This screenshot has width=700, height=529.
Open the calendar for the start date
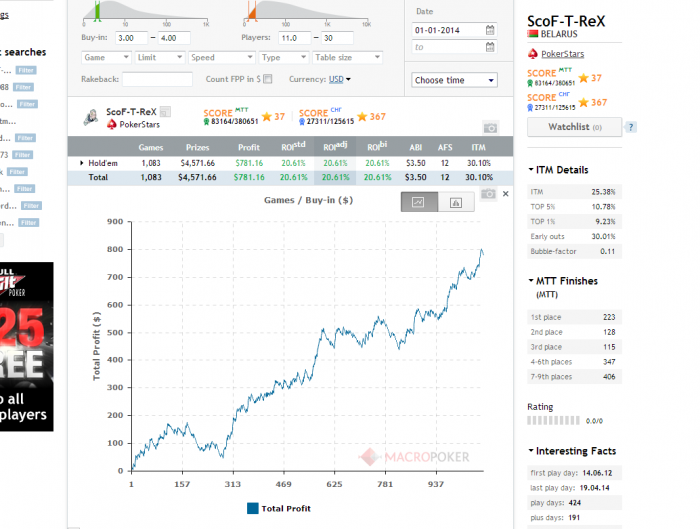(490, 30)
